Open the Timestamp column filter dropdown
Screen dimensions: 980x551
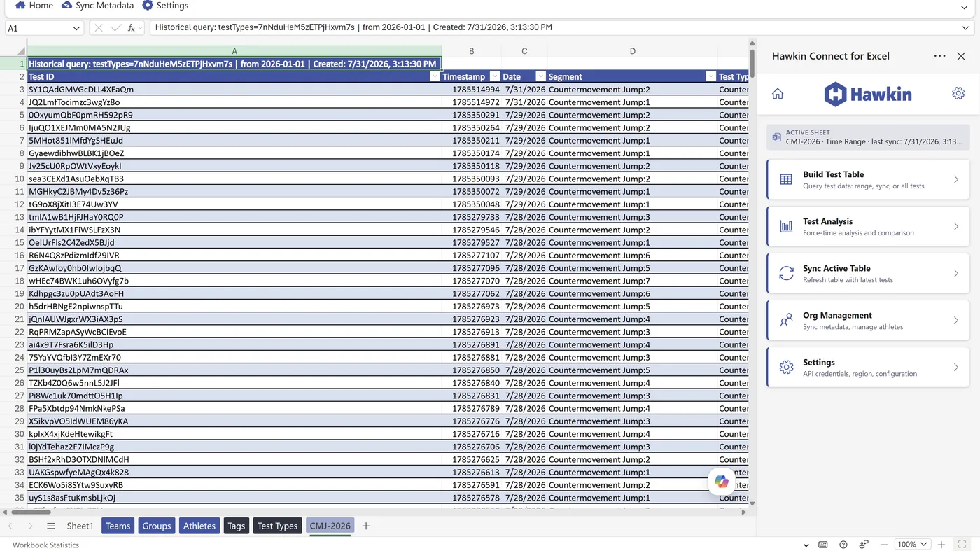pos(495,77)
